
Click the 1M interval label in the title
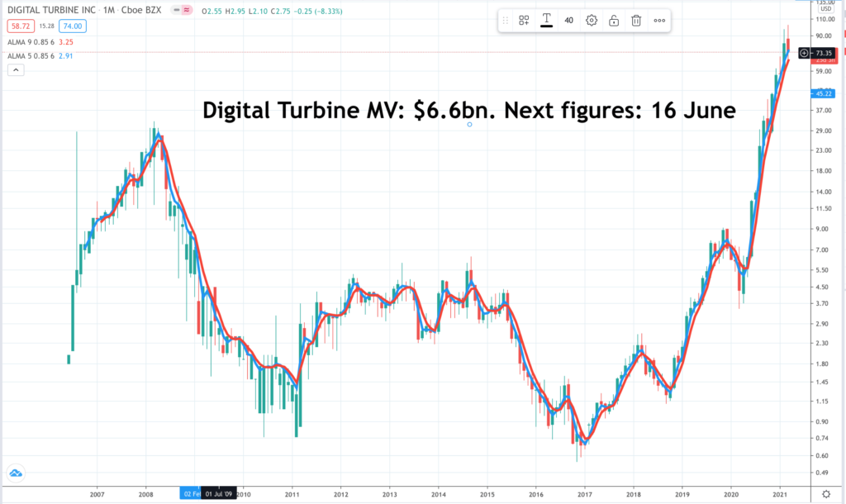109,10
